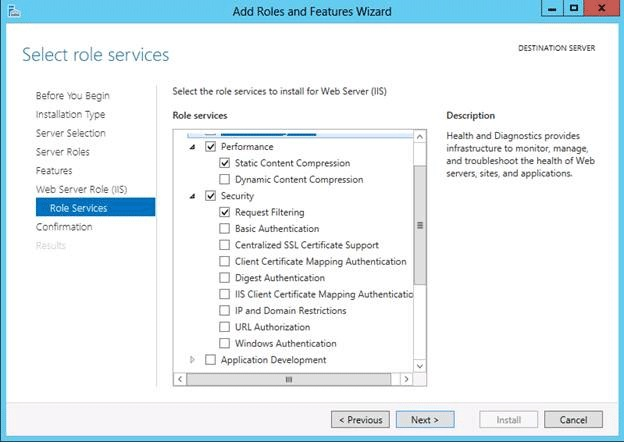The image size is (624, 444).
Task: Click the wizard icon in the title bar
Action: 14,11
